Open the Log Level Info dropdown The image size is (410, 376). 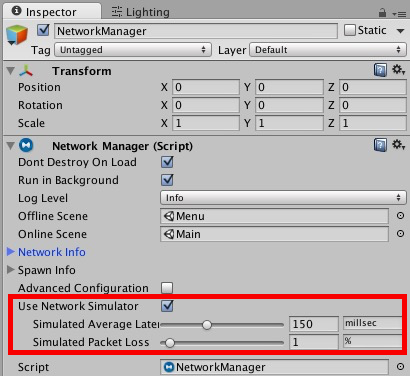coord(283,198)
